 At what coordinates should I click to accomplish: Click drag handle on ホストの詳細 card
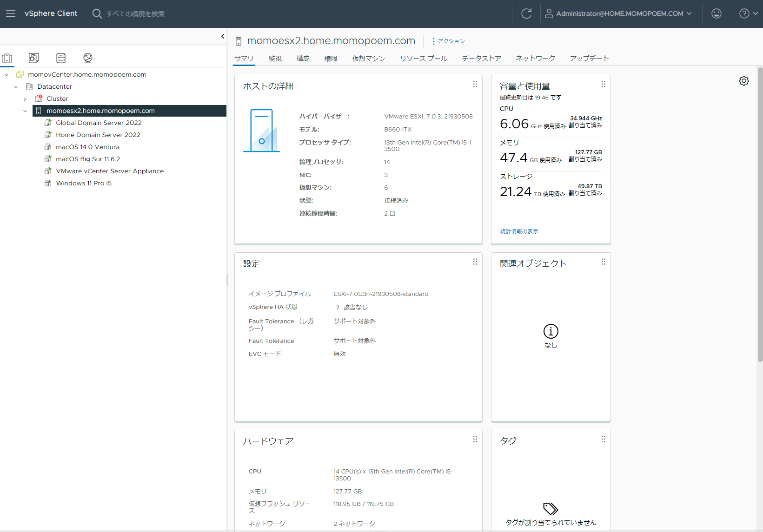(475, 84)
